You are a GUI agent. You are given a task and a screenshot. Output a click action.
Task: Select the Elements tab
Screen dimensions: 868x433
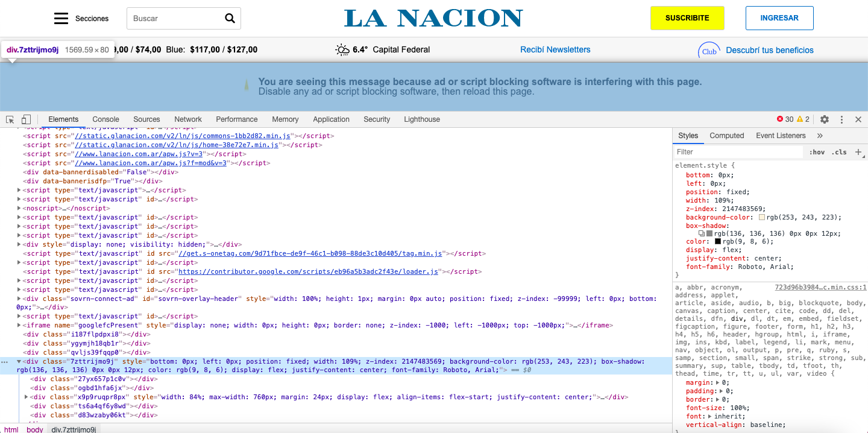coord(63,119)
